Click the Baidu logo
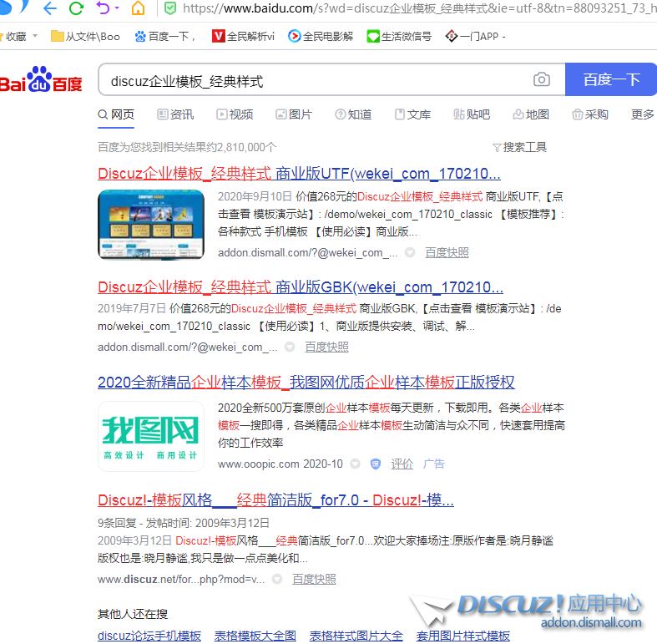Viewport: 657px width, 644px height. (x=41, y=79)
